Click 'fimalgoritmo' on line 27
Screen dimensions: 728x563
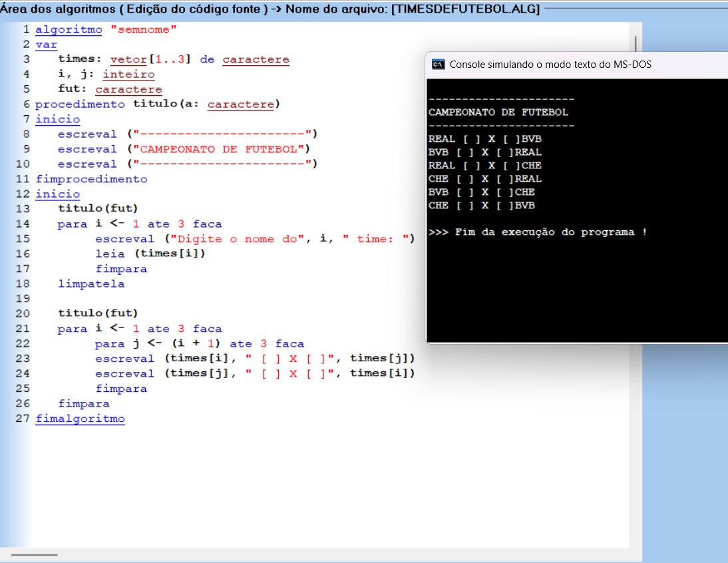(80, 419)
